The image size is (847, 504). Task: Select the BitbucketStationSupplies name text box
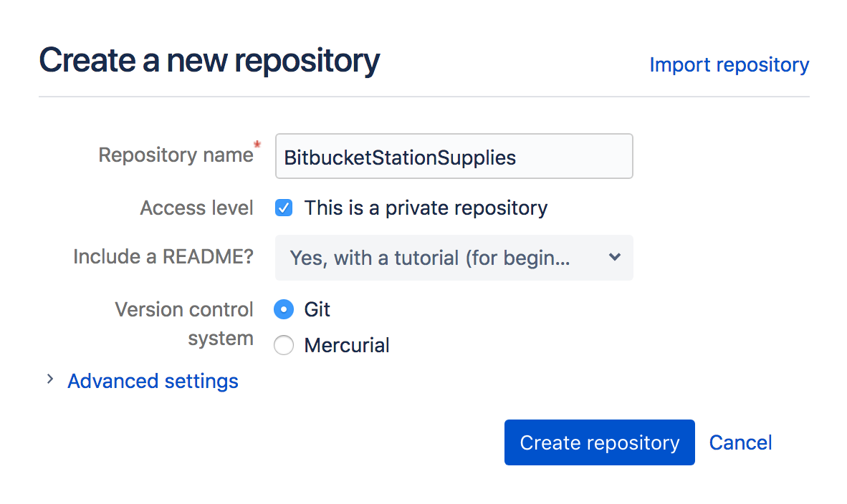point(454,156)
